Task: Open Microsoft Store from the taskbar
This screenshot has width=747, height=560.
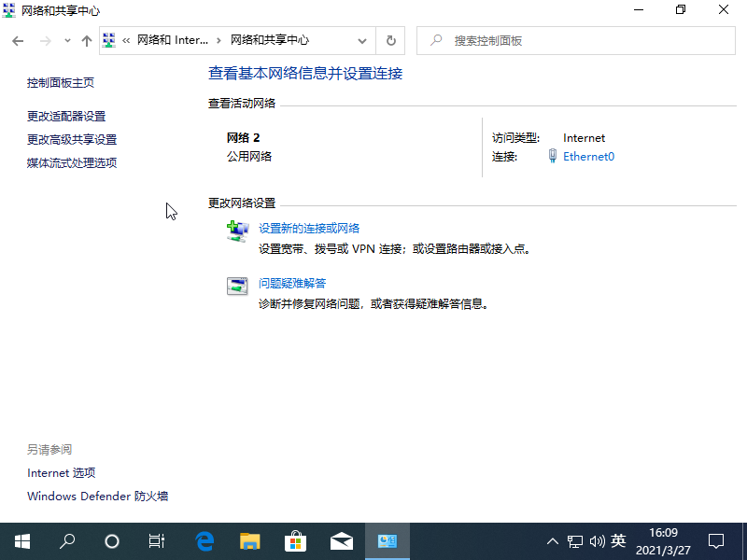Action: click(295, 540)
